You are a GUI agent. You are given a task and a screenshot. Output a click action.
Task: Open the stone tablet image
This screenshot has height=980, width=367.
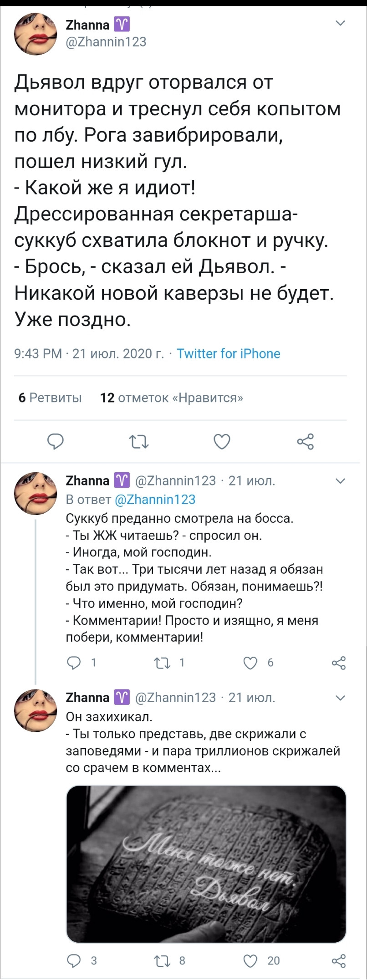(206, 863)
